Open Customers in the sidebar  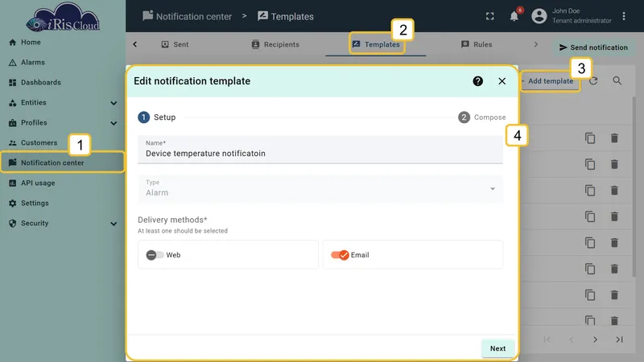coord(39,143)
